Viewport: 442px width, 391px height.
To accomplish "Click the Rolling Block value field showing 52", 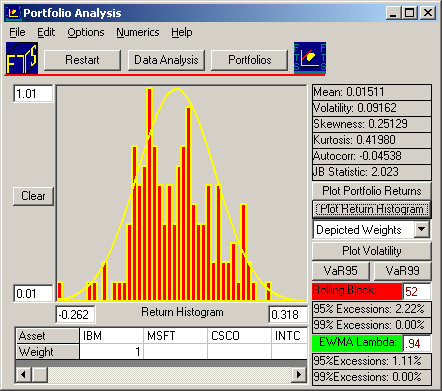I will click(417, 291).
